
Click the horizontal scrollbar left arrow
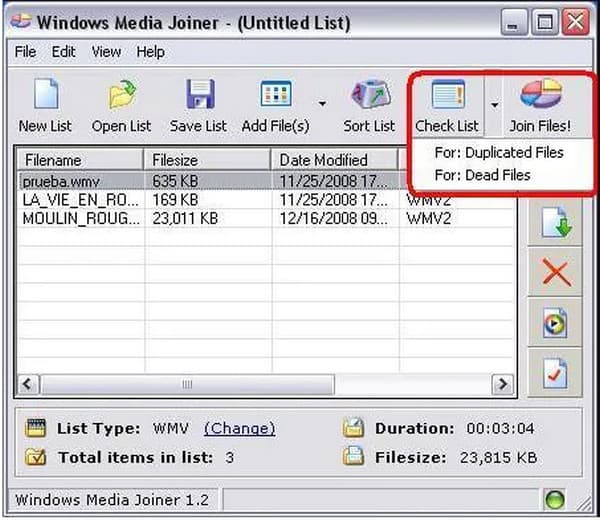(27, 384)
